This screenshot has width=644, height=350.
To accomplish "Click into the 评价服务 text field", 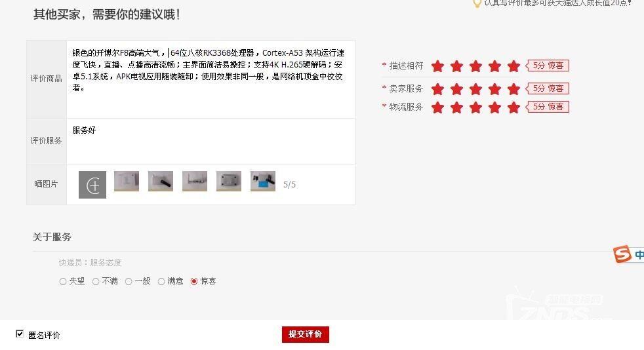I will coord(211,142).
